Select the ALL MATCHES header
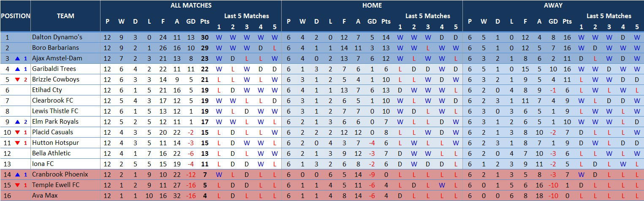The image size is (644, 201). pyautogui.click(x=191, y=5)
